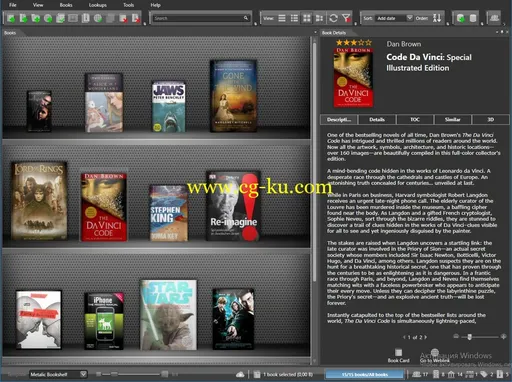The image size is (512, 382).
Task: Click the stacked pages checkmark toolbar icon
Action: coord(60,18)
